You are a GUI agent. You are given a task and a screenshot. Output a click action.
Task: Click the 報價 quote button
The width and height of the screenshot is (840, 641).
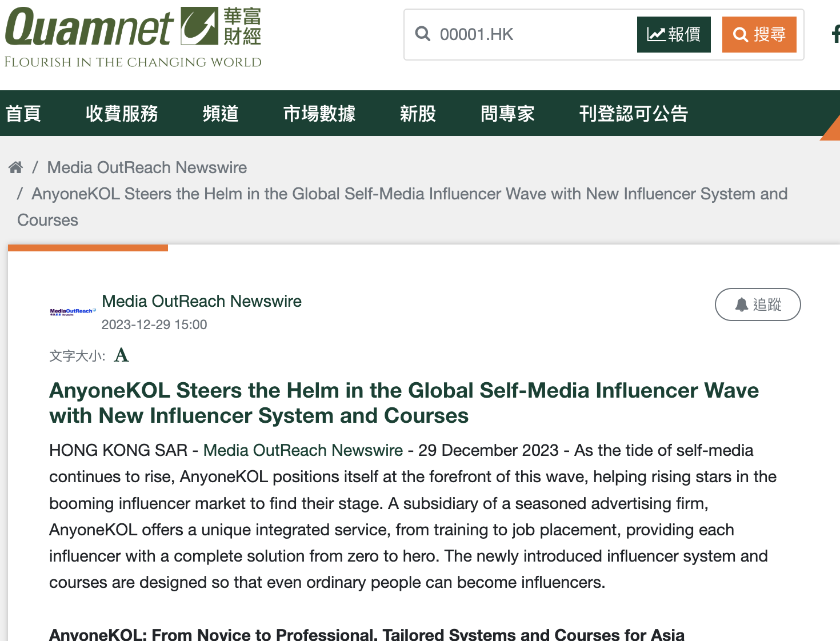[x=674, y=34]
